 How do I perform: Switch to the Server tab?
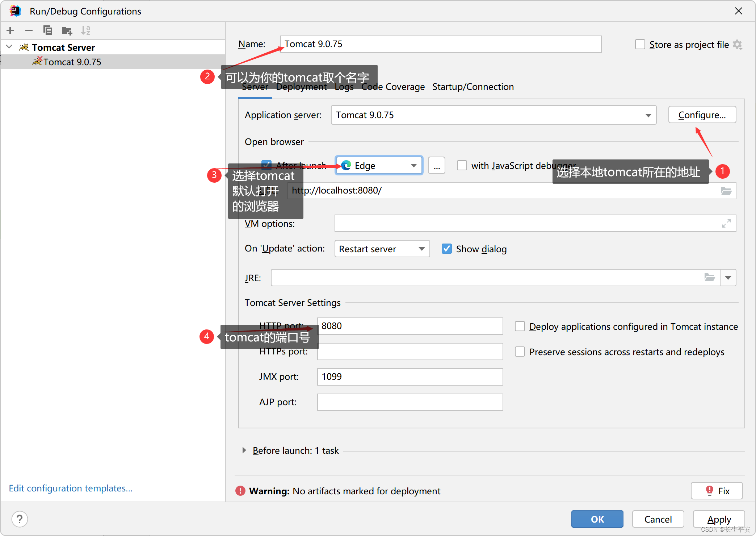(255, 87)
